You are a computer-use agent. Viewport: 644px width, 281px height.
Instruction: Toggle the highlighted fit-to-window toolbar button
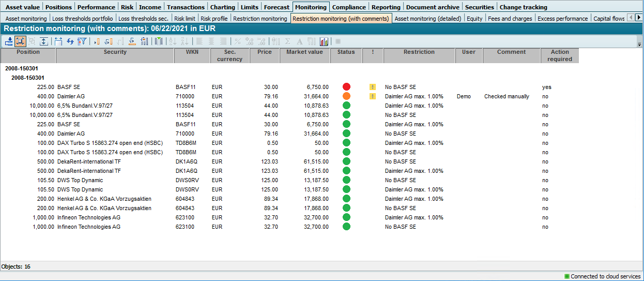[x=20, y=41]
